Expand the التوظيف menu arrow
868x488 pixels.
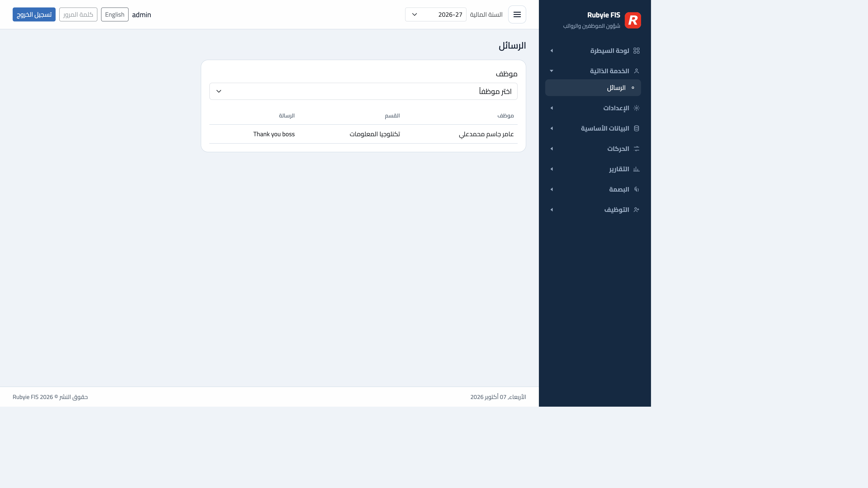point(552,210)
